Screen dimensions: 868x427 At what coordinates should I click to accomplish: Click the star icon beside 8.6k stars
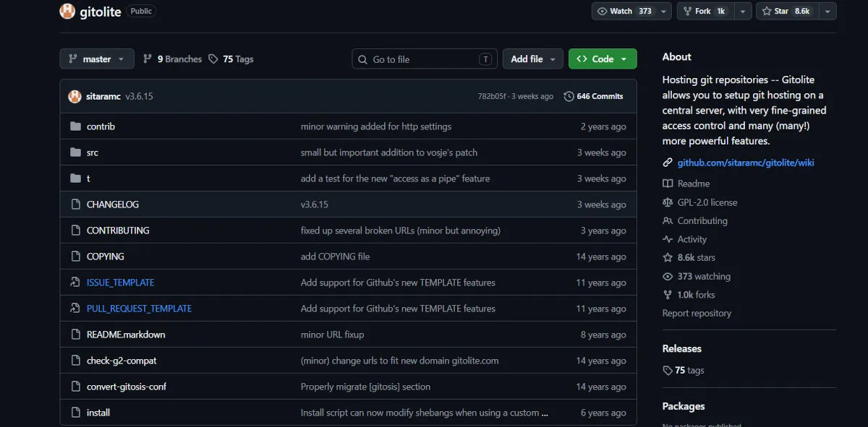point(668,258)
